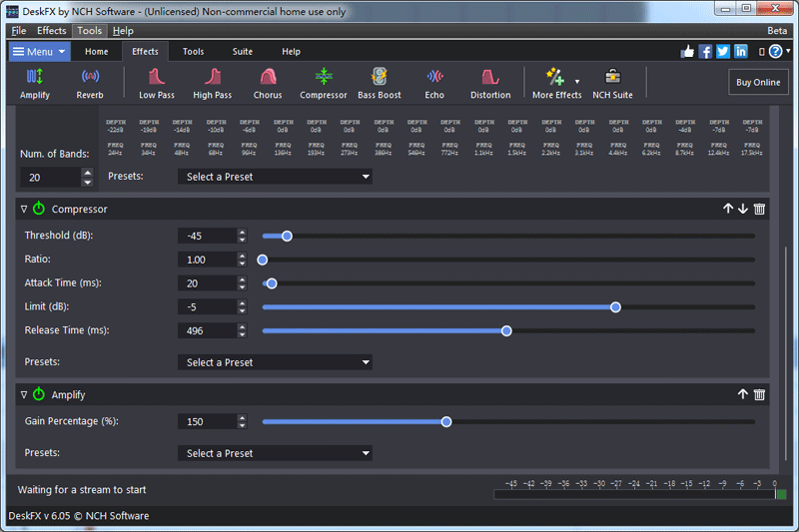Click the Num. of Bands field

(51, 178)
